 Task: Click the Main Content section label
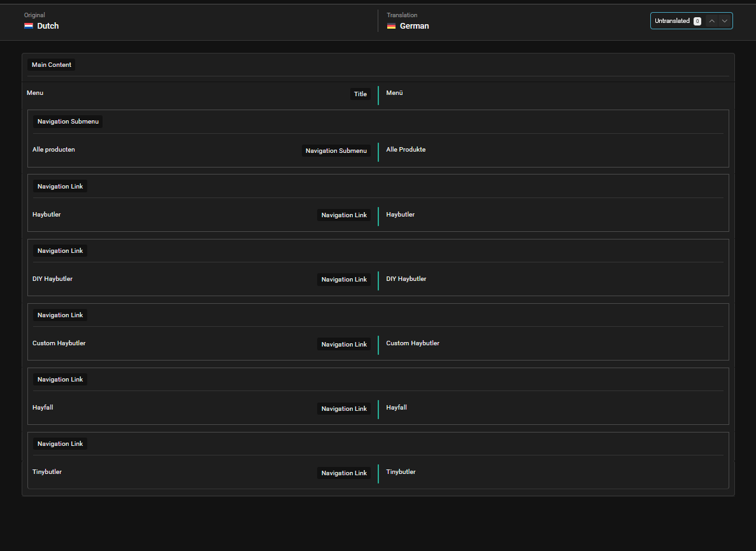[51, 64]
